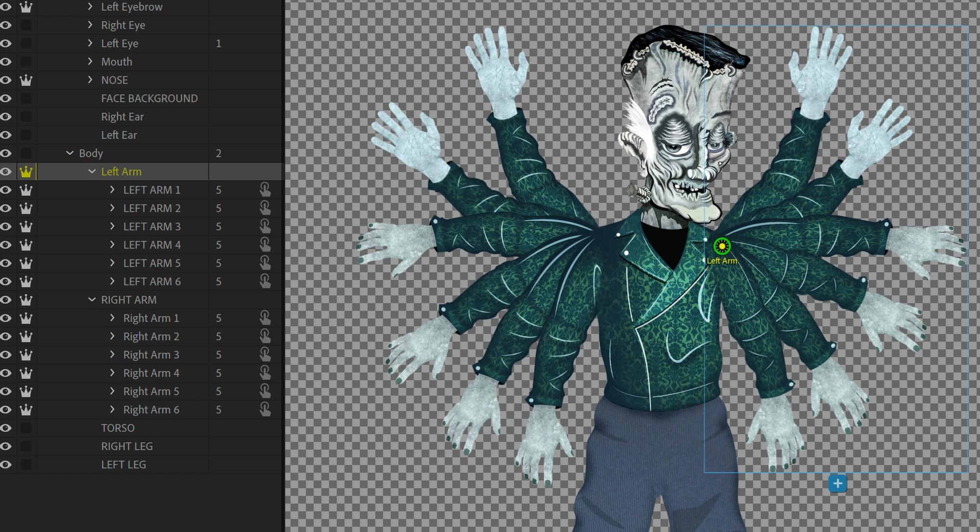Click the crown icon beside LEFT ARM 4

26,245
